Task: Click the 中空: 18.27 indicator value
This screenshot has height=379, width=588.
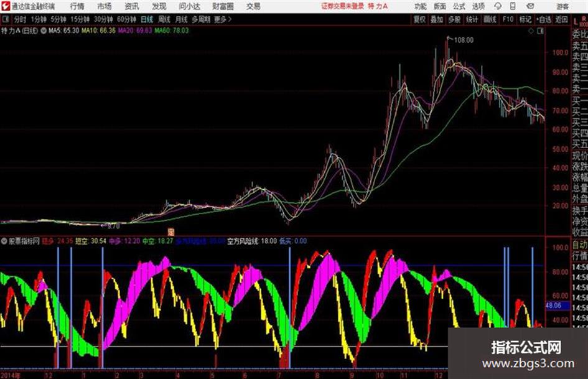Action: click(158, 241)
